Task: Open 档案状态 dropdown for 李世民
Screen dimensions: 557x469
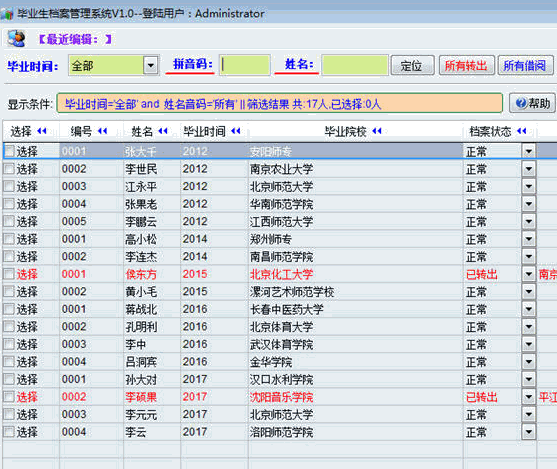Action: (529, 169)
